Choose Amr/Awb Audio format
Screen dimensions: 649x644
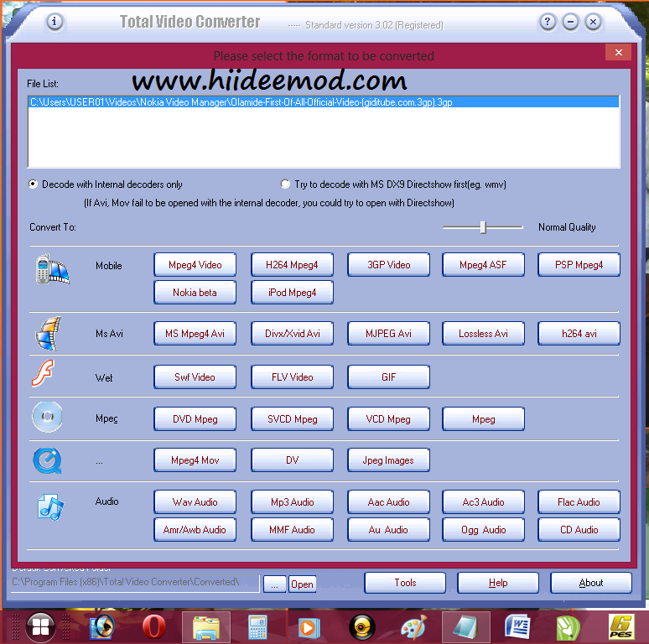[195, 530]
